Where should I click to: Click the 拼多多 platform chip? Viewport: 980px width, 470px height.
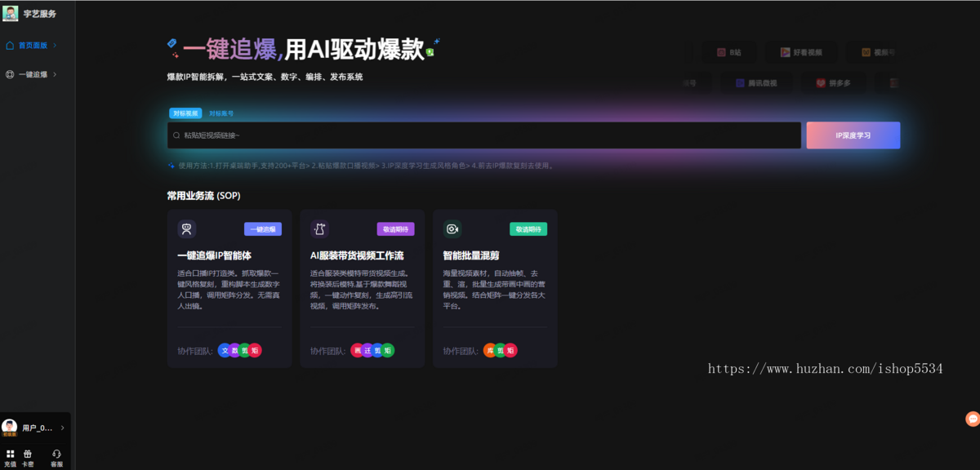[835, 83]
